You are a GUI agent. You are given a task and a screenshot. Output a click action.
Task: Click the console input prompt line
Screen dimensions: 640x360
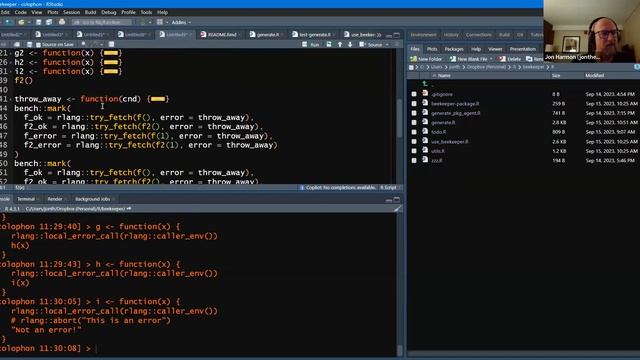click(x=198, y=349)
